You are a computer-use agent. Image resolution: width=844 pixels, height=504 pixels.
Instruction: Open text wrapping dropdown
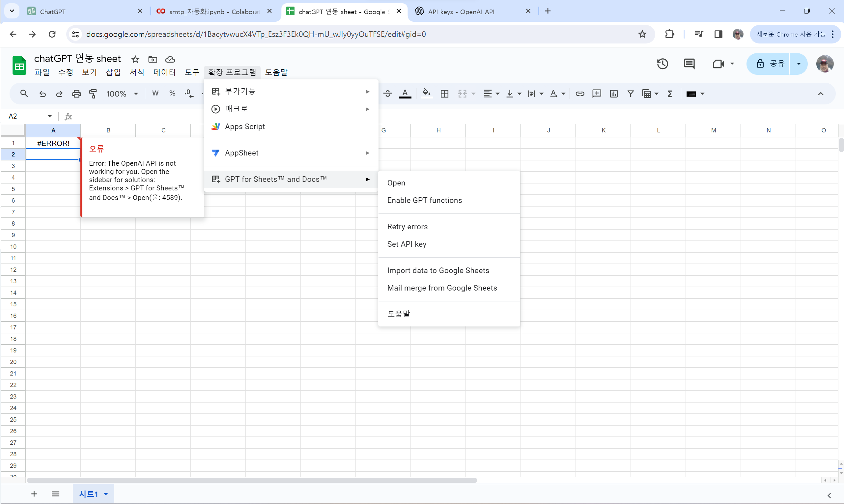(535, 94)
